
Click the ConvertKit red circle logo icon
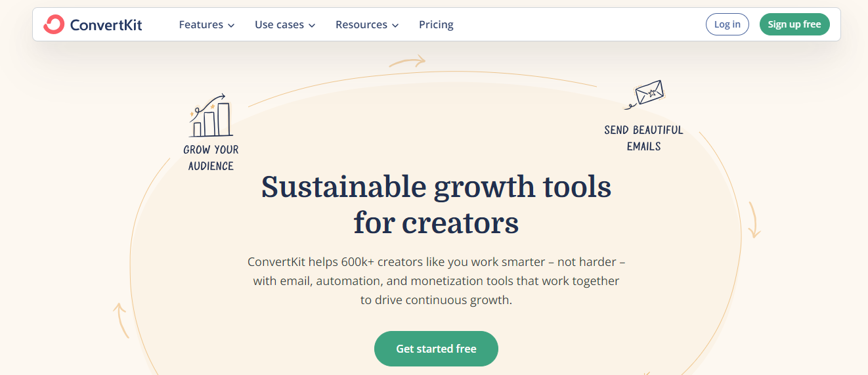coord(53,25)
